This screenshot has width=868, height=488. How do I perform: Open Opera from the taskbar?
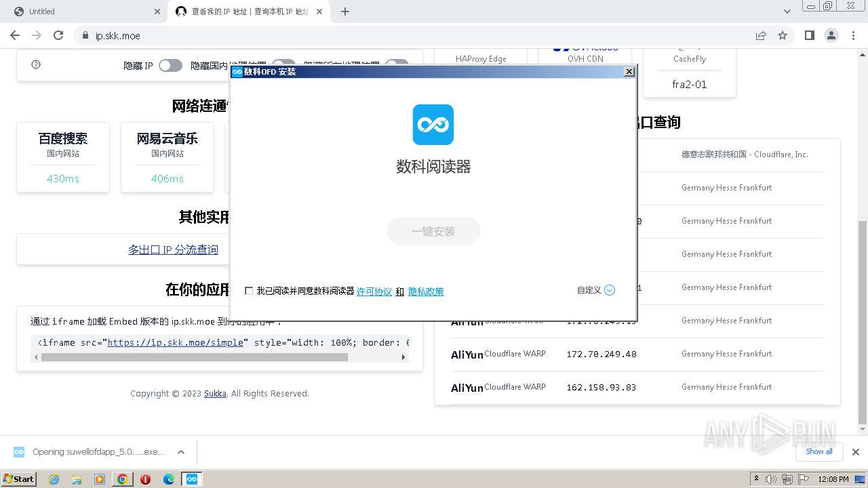click(146, 479)
